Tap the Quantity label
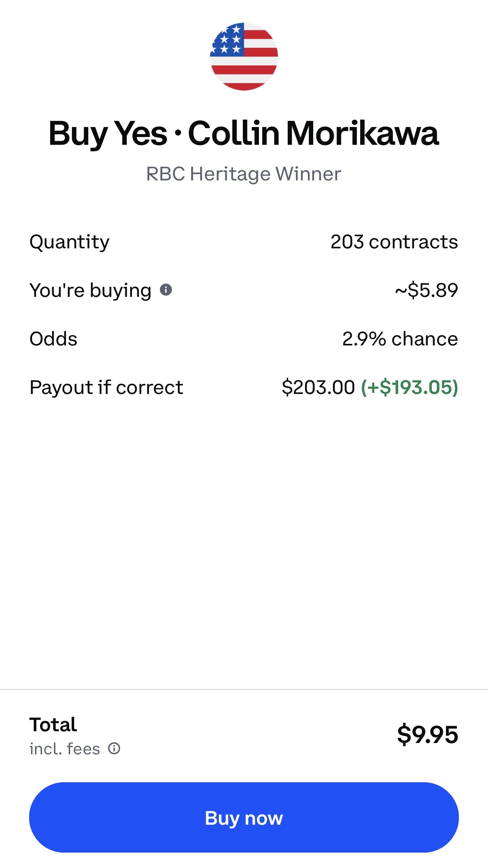Screen dimensions: 488x868 pos(70,242)
